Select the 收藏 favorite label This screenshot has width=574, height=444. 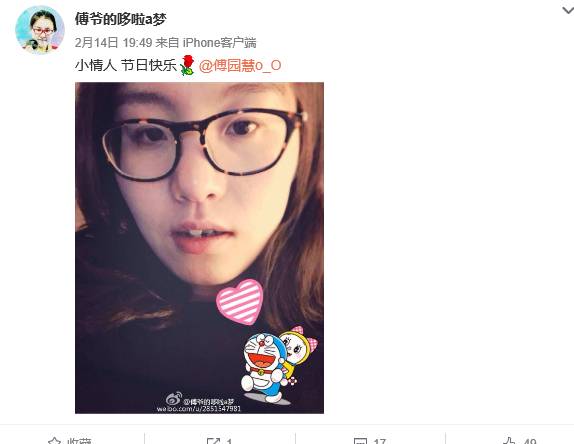(x=79, y=441)
